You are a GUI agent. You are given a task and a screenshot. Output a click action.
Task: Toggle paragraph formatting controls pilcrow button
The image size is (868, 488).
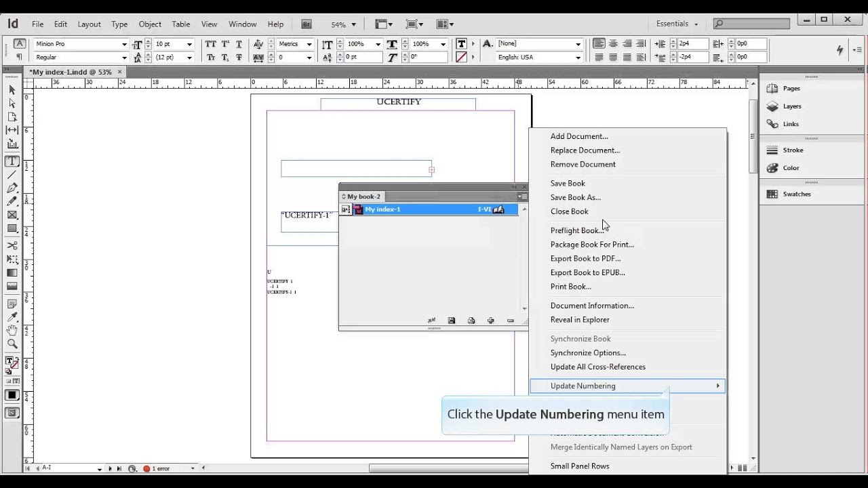tap(19, 57)
